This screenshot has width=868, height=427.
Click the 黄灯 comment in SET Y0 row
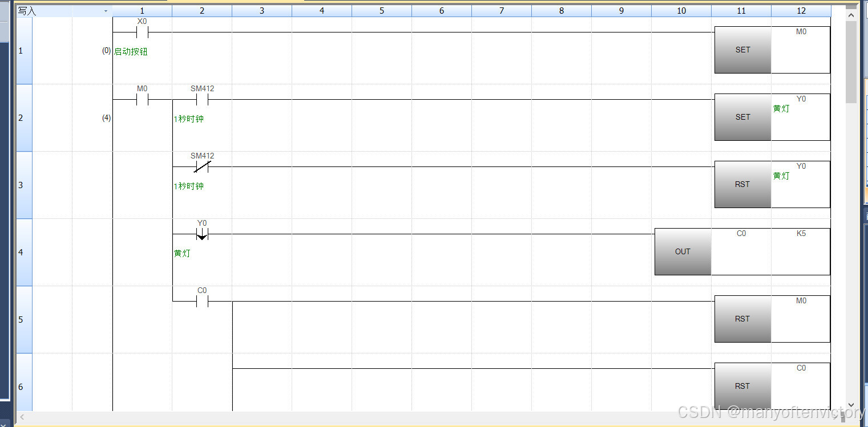(781, 108)
